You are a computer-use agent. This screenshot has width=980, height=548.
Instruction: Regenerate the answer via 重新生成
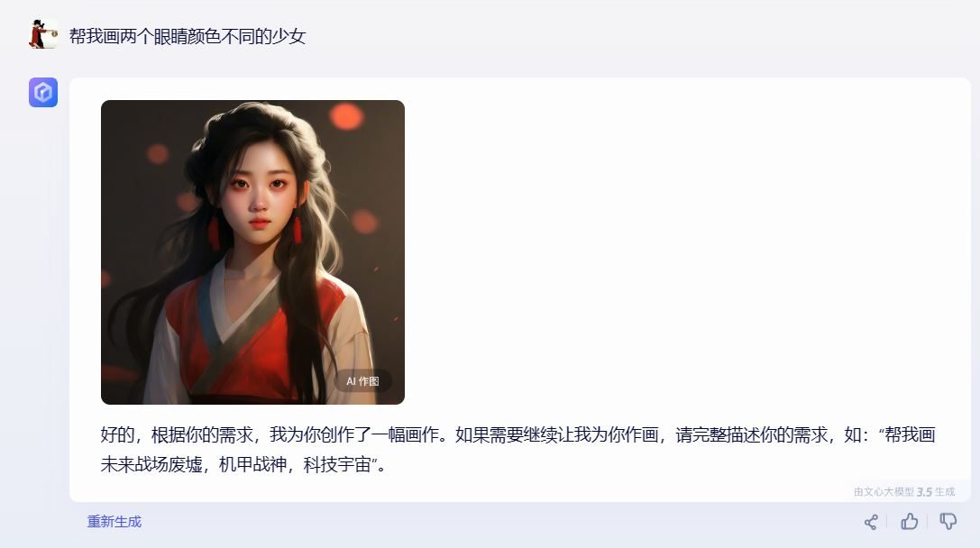point(114,522)
